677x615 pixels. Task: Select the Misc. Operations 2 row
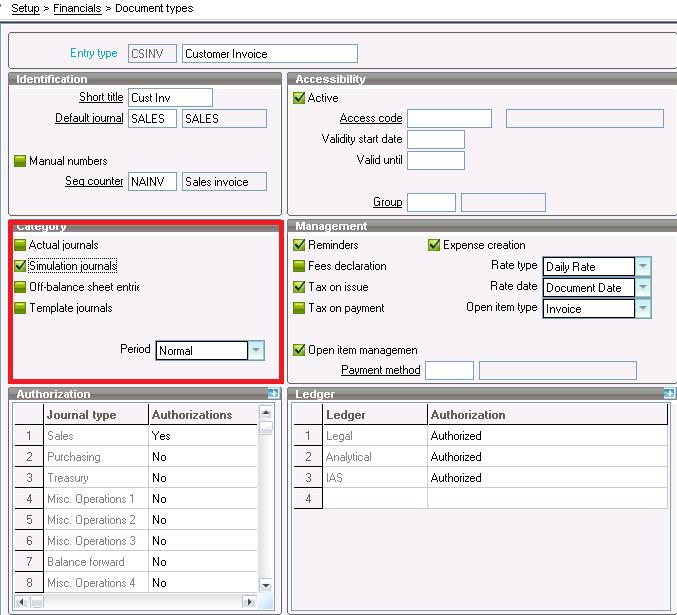[x=96, y=520]
